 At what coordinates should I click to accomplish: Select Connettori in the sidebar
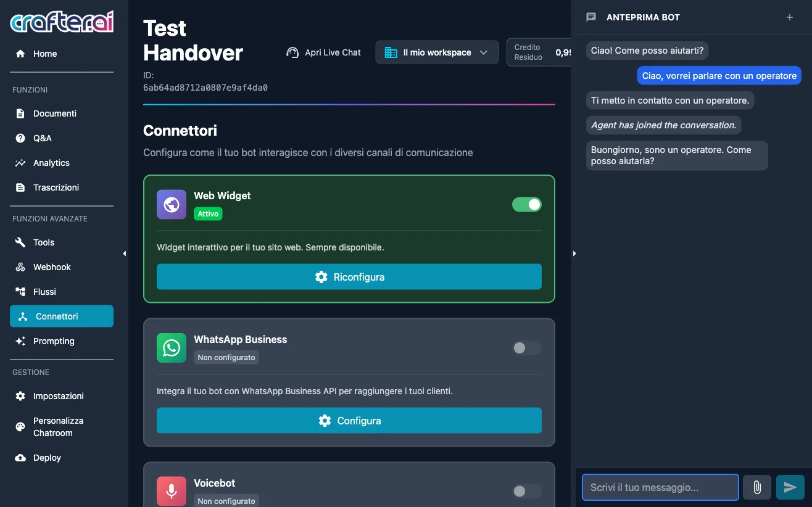click(62, 316)
